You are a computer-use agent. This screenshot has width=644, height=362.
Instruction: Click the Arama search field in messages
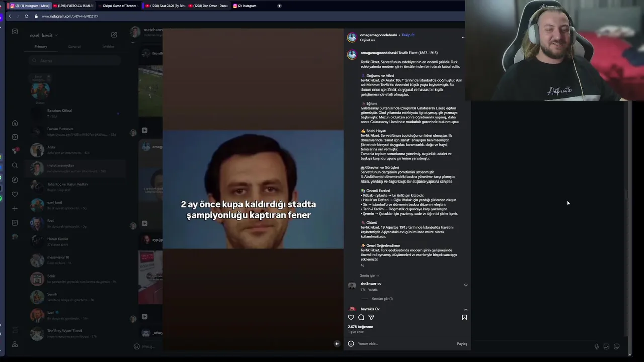click(x=74, y=61)
